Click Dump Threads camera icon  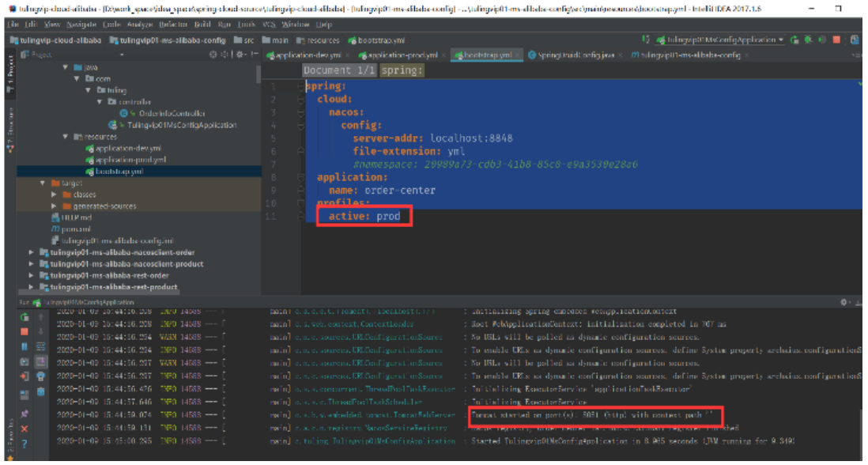25,361
